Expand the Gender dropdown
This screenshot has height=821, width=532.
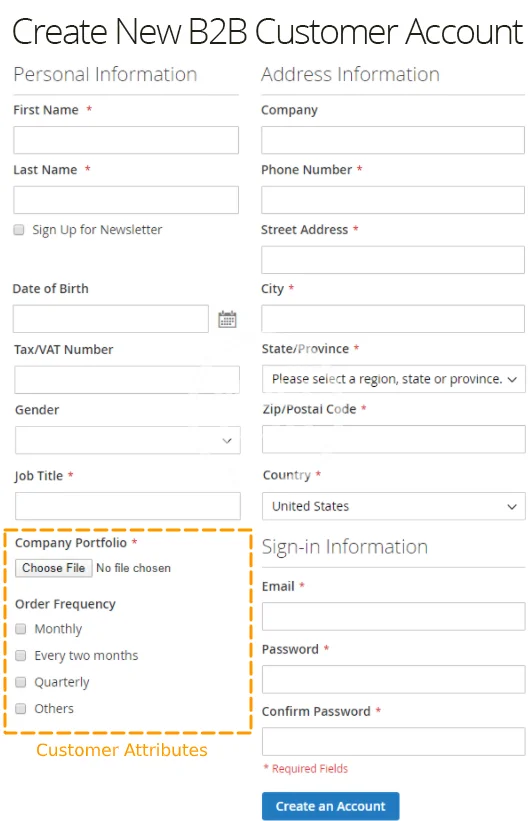tap(128, 440)
